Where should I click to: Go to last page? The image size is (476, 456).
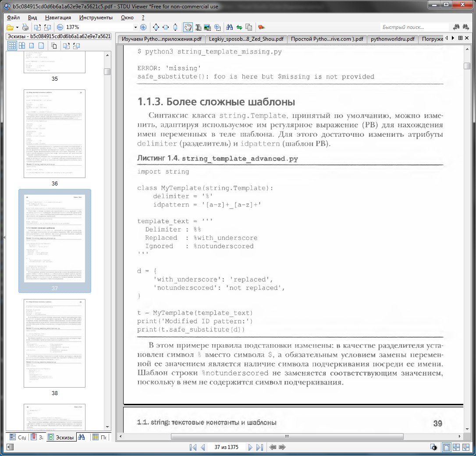[x=259, y=447]
